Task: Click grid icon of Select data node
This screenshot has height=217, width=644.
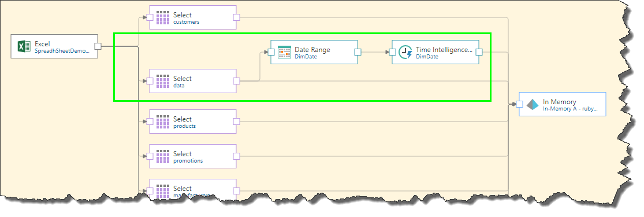Action: 163,81
